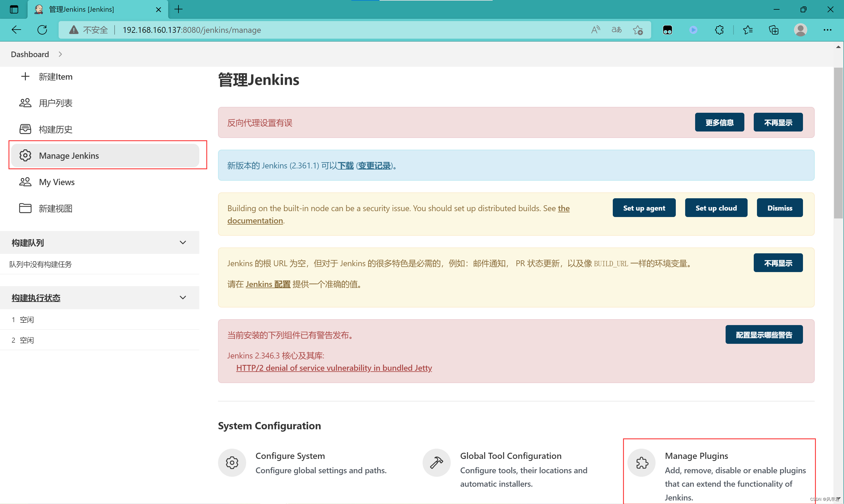Viewport: 844px width, 504px height.
Task: Click the Dashboard breadcrumb link
Action: tap(30, 54)
